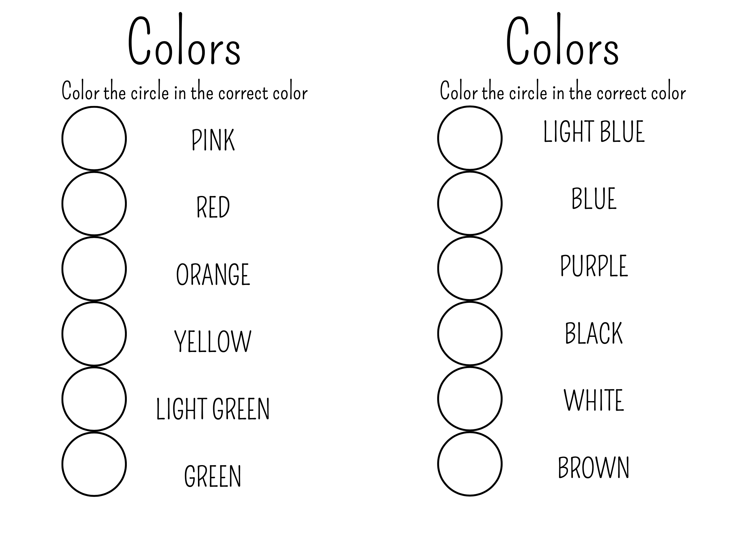Click the circle beside RED
This screenshot has width=756, height=534.
click(94, 203)
